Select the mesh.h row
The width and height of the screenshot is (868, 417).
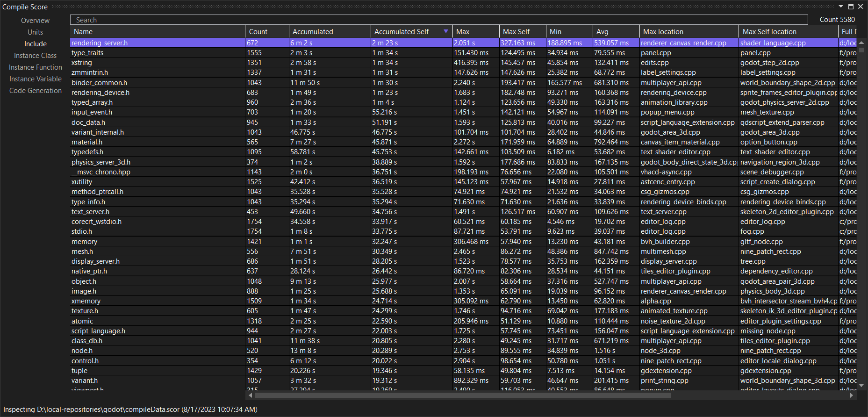464,252
